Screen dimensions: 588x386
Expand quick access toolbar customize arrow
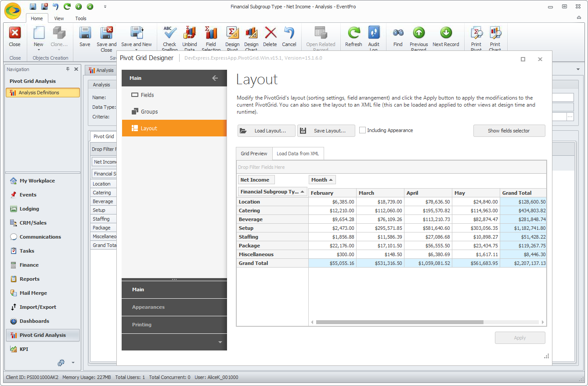105,7
